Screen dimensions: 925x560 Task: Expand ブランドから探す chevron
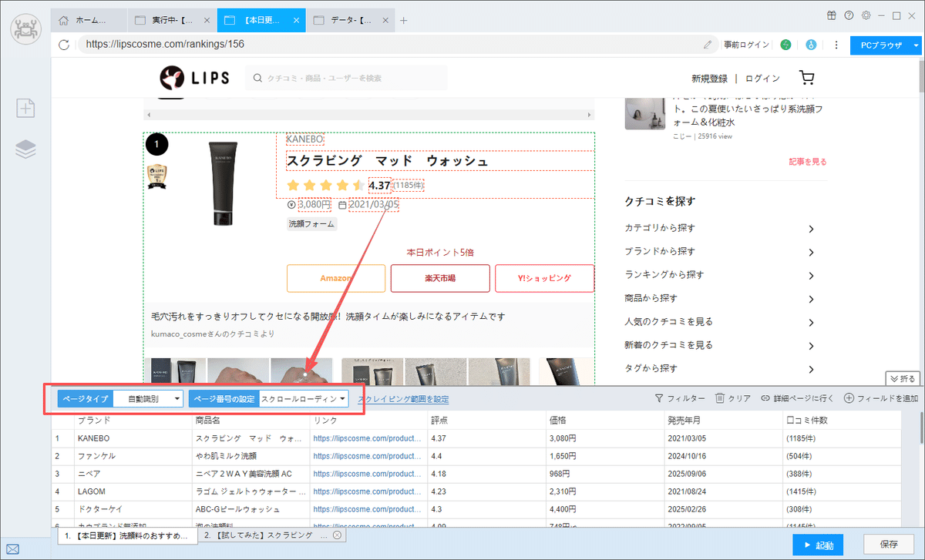811,252
